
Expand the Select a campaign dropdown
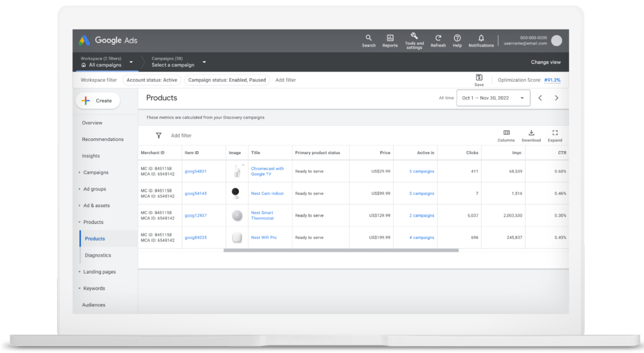pos(178,62)
